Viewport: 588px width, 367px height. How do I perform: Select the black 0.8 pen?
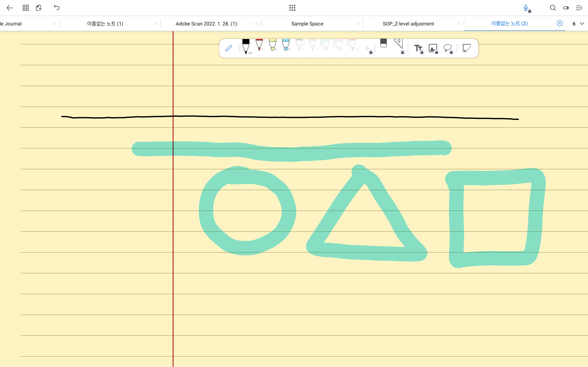pos(246,46)
